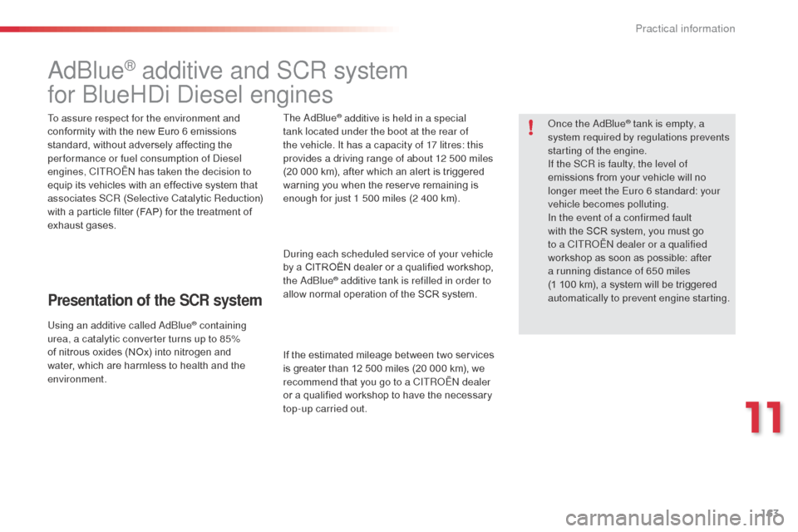Image resolution: width=798 pixels, height=532 pixels.
Task: Click the line 'During each scheduled service of your vehicle'
Action: click(388, 254)
